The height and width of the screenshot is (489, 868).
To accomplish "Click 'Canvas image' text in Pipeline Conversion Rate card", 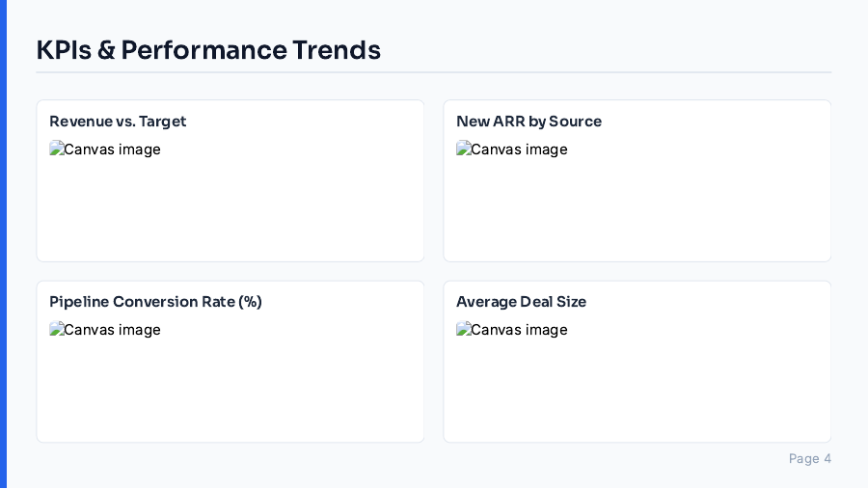I will 113,330.
